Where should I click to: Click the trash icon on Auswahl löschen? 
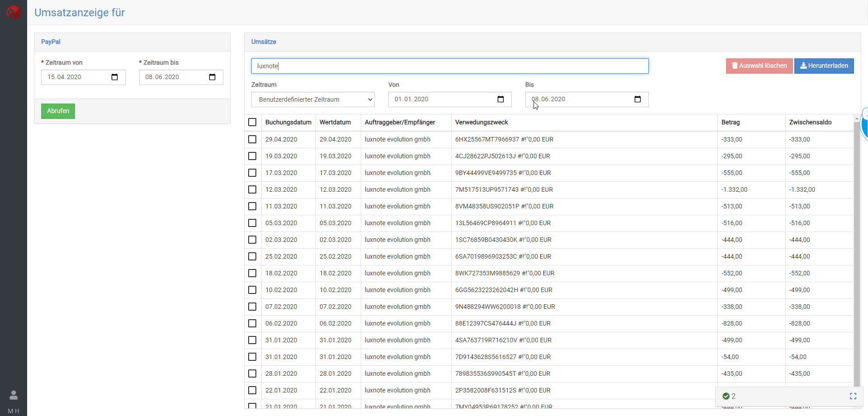[x=735, y=66]
